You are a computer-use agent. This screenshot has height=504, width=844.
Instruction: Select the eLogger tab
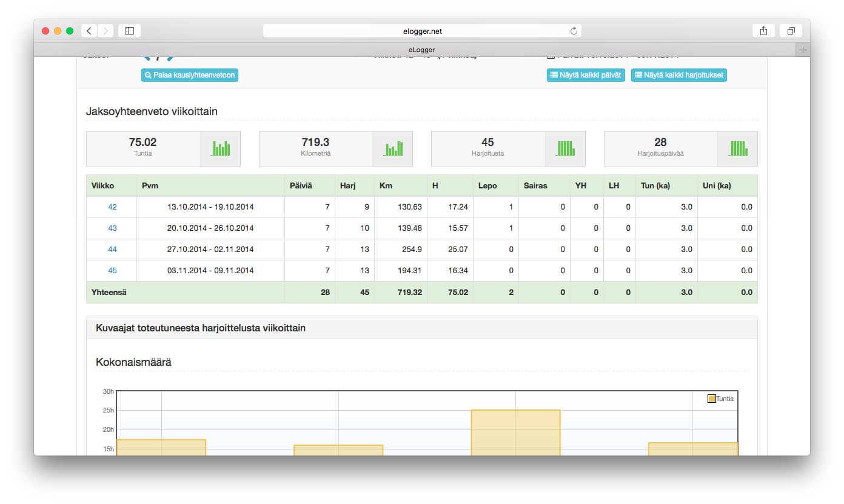coord(421,50)
